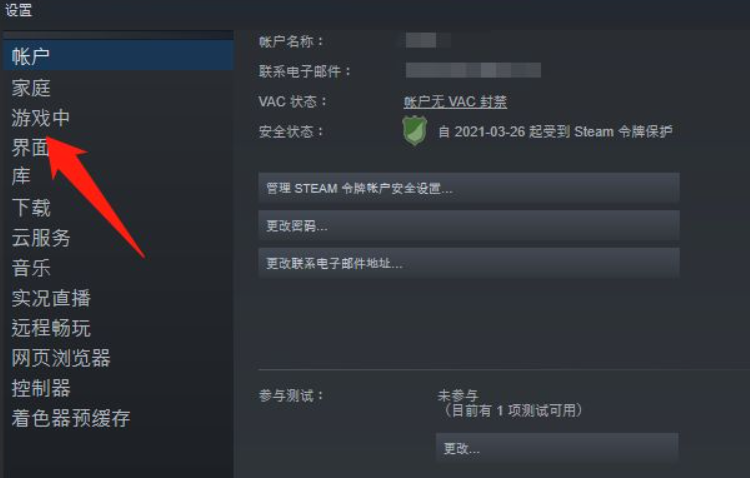Open the 家庭 settings category
The image size is (750, 478).
tap(31, 88)
